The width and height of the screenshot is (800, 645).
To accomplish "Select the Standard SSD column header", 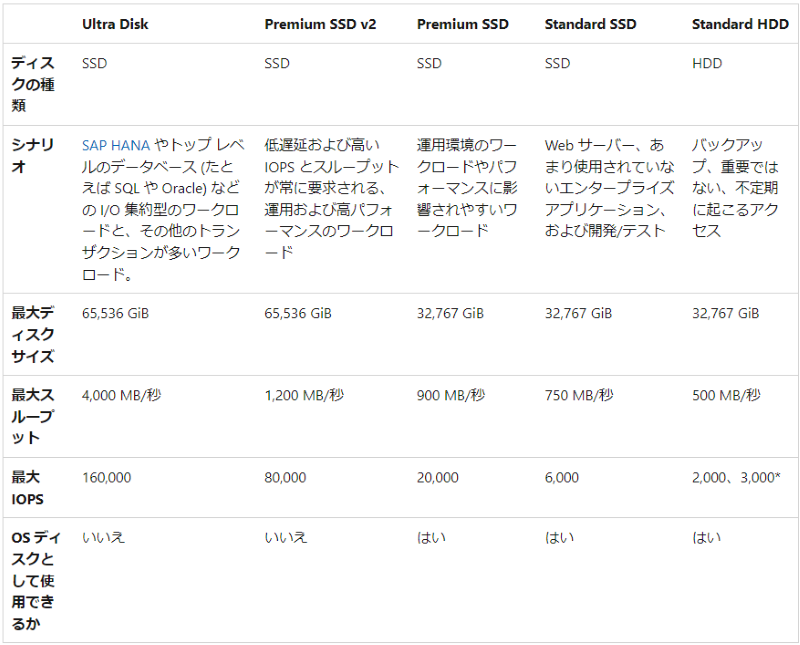I will tap(590, 24).
